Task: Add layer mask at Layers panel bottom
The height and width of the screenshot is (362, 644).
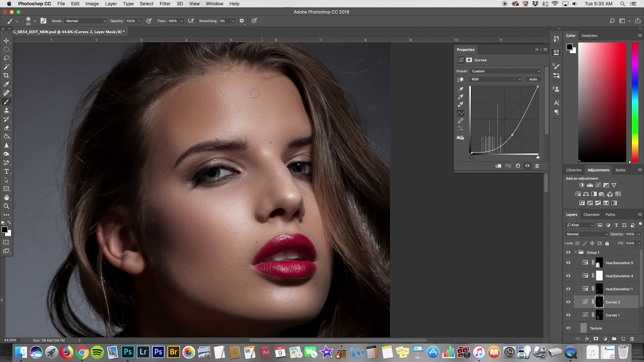Action: 596,339
